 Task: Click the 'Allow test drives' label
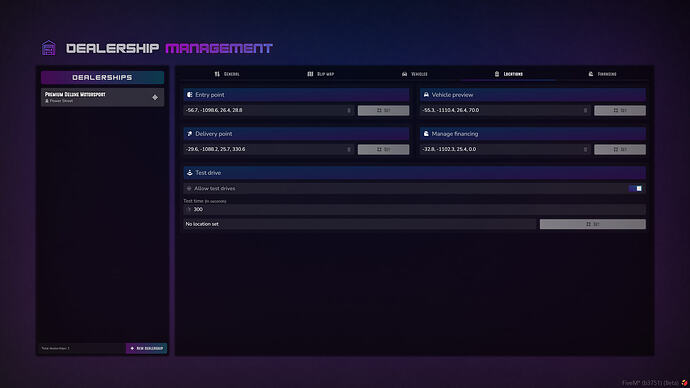point(214,188)
